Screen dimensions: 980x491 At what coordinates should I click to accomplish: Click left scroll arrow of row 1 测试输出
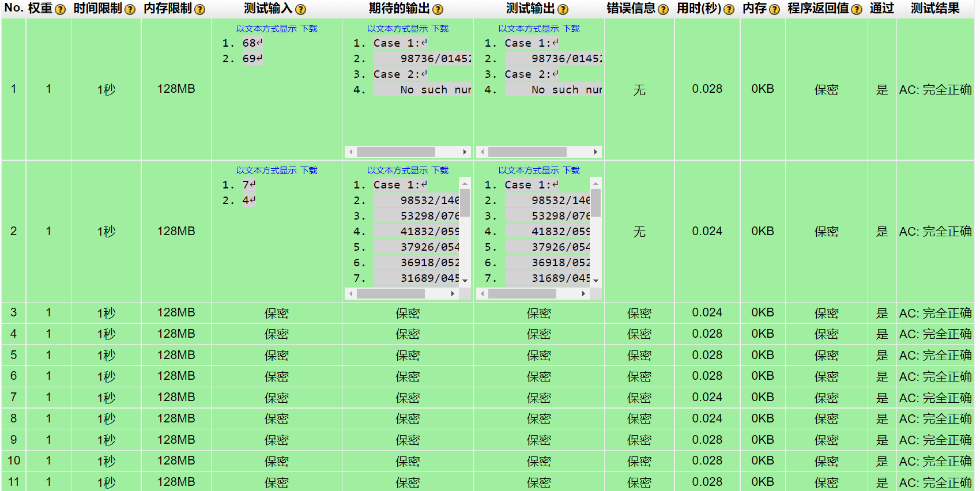pyautogui.click(x=482, y=152)
